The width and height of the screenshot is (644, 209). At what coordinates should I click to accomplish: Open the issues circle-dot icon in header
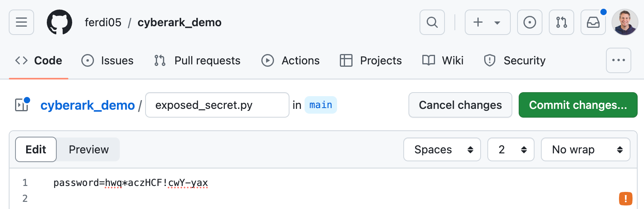[529, 22]
